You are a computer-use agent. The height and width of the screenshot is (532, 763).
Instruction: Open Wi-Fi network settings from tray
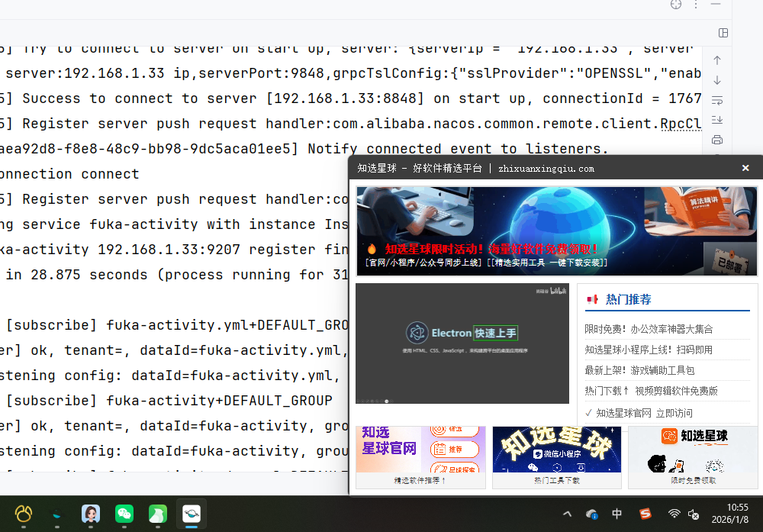674,514
